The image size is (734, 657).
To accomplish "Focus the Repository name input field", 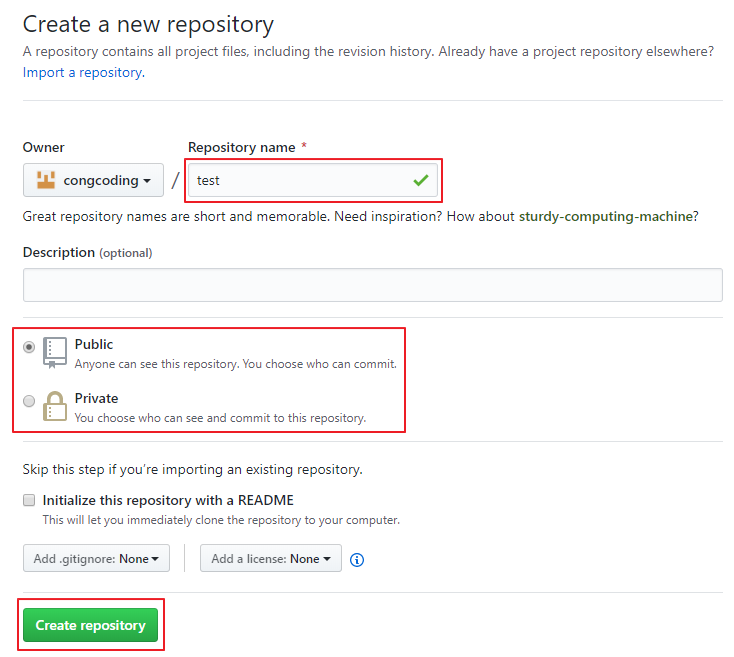I will (x=313, y=180).
